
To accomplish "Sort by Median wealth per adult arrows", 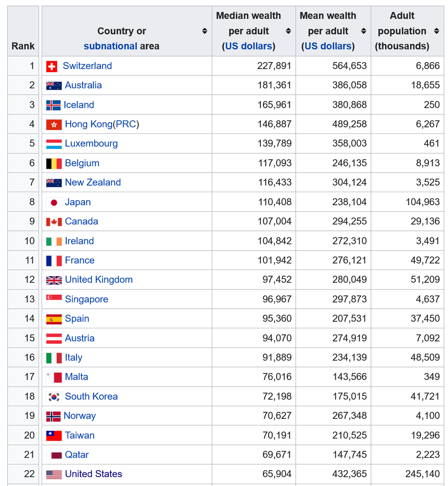I will click(x=288, y=31).
